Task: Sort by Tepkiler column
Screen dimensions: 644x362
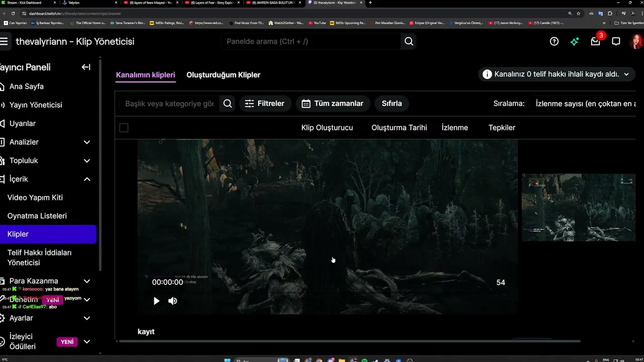Action: click(502, 128)
